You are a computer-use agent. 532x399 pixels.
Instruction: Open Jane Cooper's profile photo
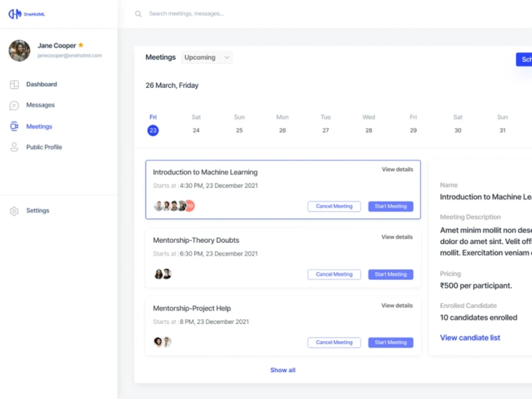19,51
